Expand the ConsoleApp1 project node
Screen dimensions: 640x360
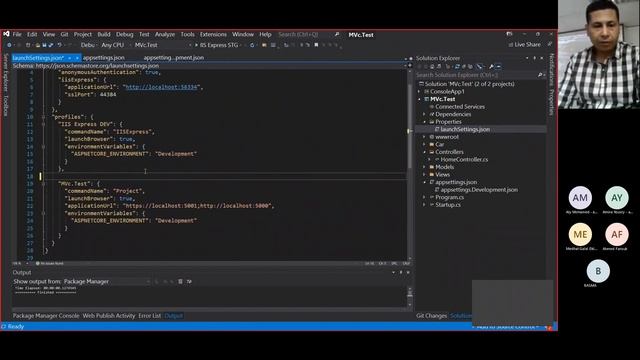tap(419, 92)
